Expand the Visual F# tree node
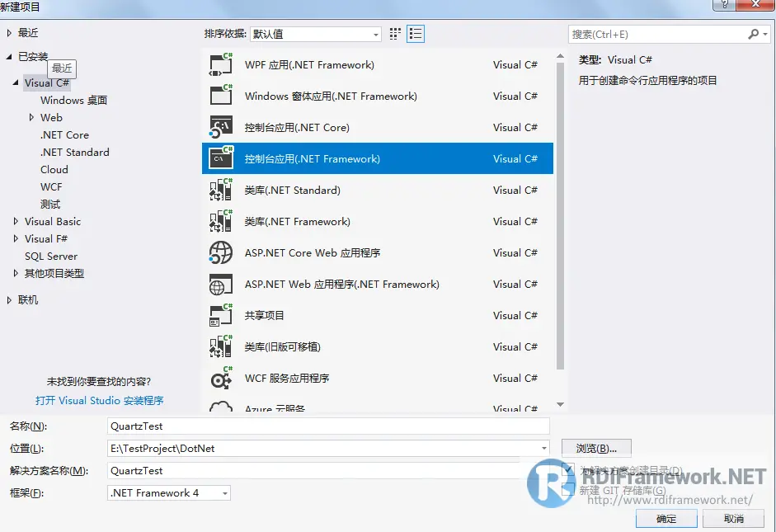776x532 pixels. (x=16, y=238)
